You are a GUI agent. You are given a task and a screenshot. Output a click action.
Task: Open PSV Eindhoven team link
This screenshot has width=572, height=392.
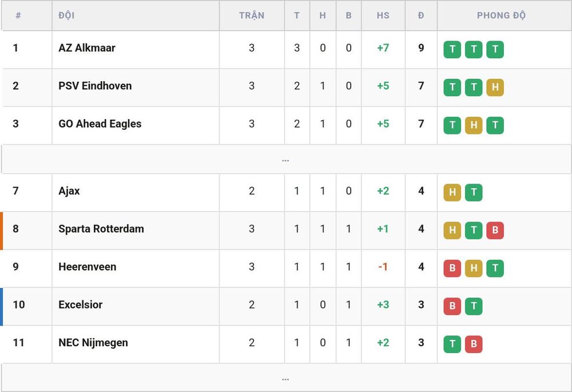click(x=95, y=86)
